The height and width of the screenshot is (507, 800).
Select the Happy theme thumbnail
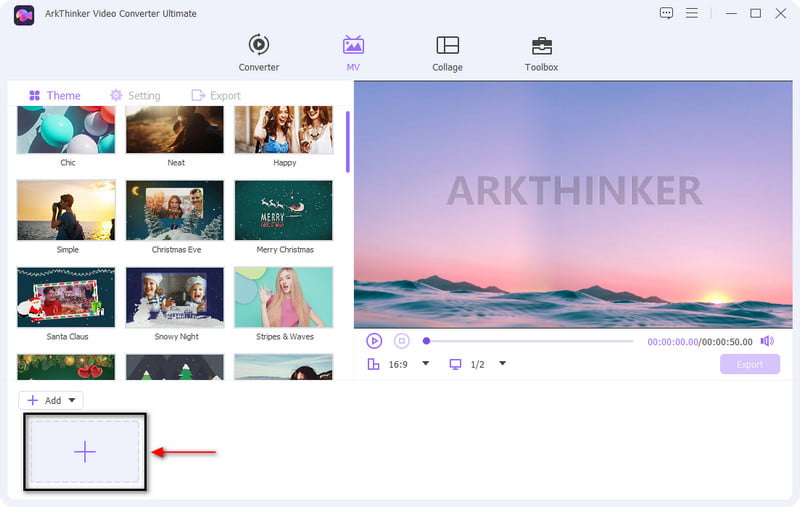(284, 130)
